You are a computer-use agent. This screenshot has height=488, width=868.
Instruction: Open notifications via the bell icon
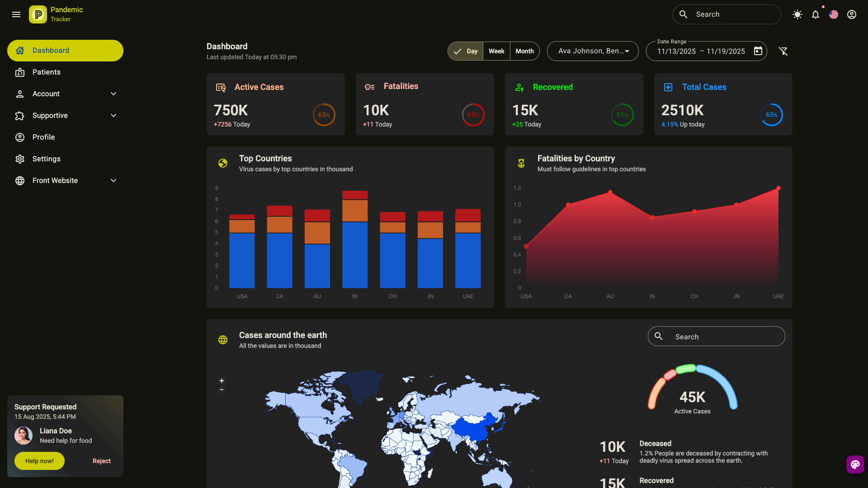pyautogui.click(x=816, y=14)
